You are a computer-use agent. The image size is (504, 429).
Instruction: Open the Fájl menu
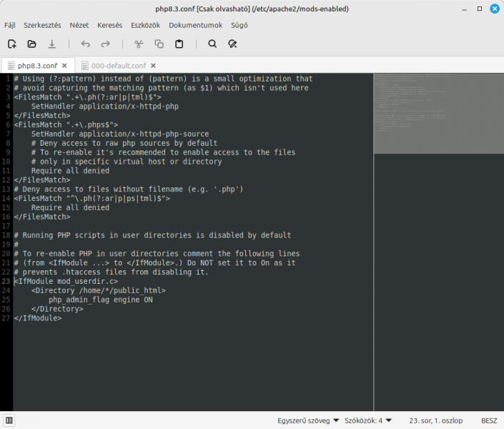[10, 25]
